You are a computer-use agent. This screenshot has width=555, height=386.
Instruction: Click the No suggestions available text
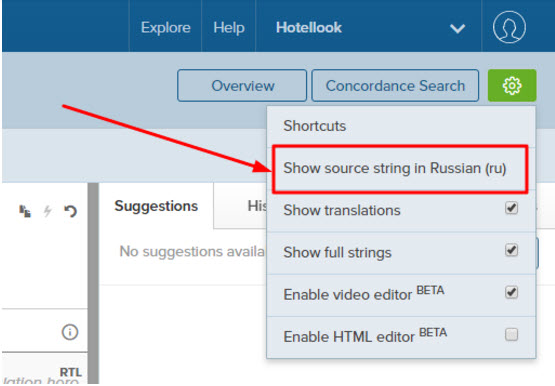[x=192, y=251]
